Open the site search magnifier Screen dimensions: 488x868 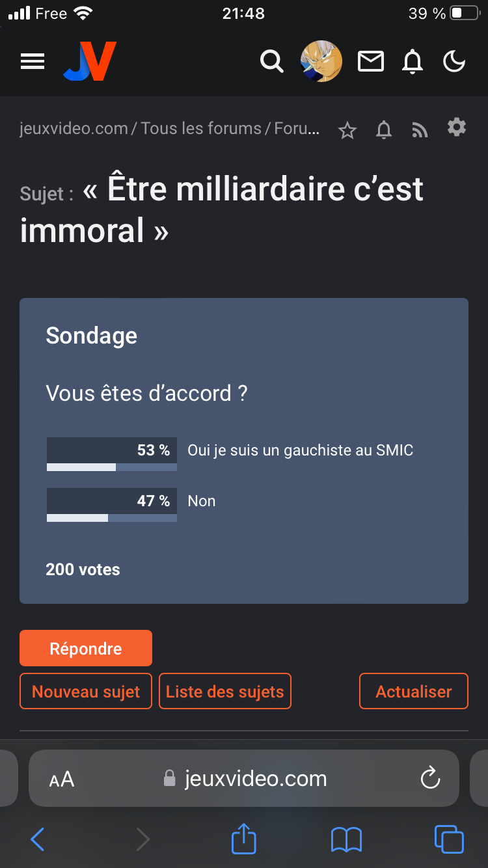click(272, 62)
